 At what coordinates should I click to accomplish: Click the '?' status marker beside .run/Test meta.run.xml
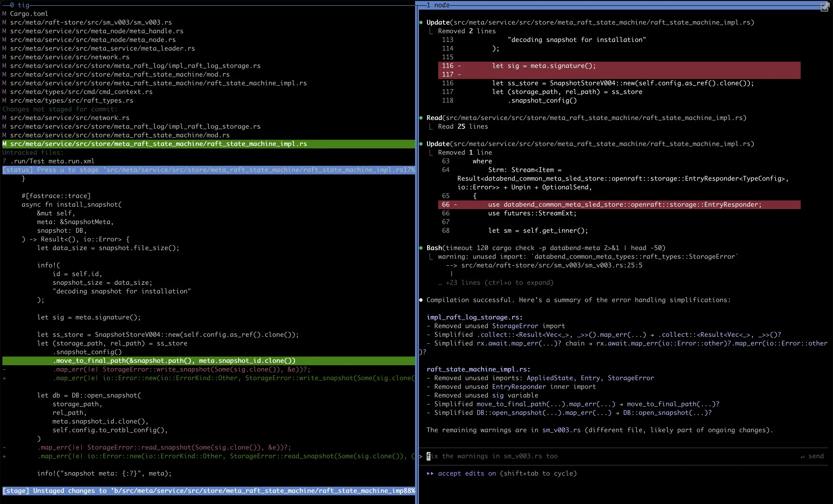click(4, 161)
